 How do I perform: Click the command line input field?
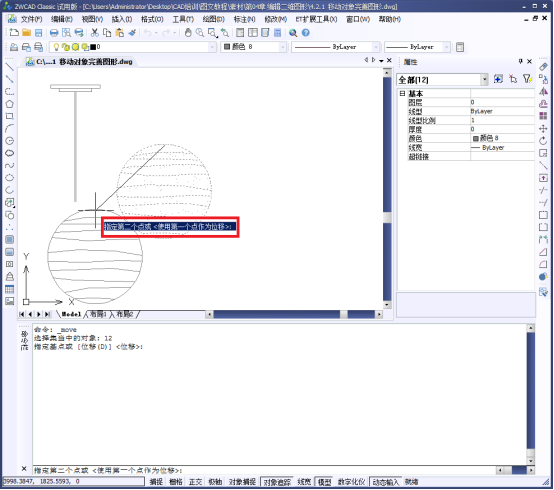pyautogui.click(x=264, y=471)
